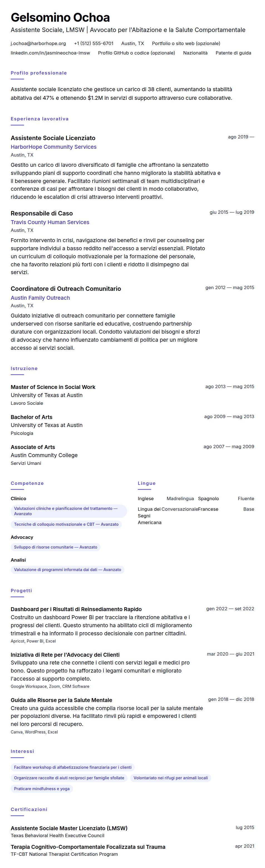Click the email j.ochoa@harborhope.org
This screenshot has height=868, width=265.
[x=38, y=43]
